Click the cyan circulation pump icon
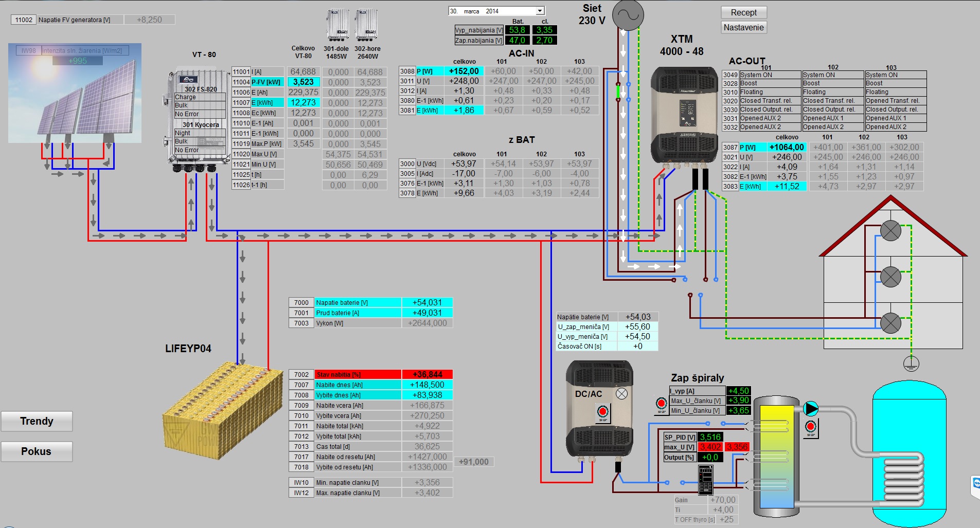This screenshot has width=980, height=528. (811, 409)
